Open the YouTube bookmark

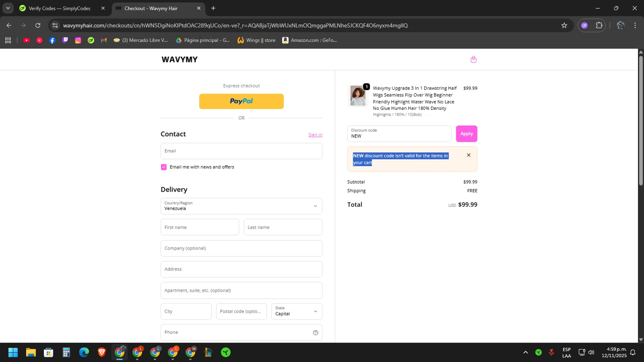(27, 40)
